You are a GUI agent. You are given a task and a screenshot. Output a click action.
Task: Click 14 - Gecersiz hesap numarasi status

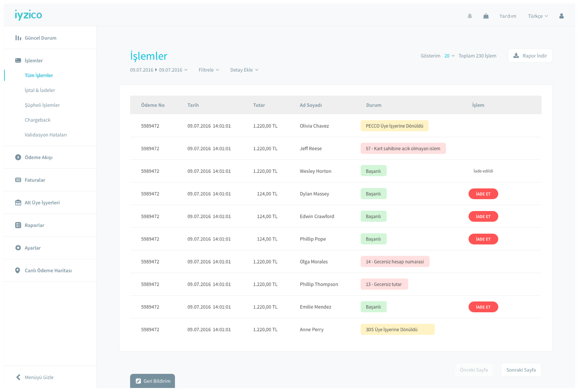395,262
